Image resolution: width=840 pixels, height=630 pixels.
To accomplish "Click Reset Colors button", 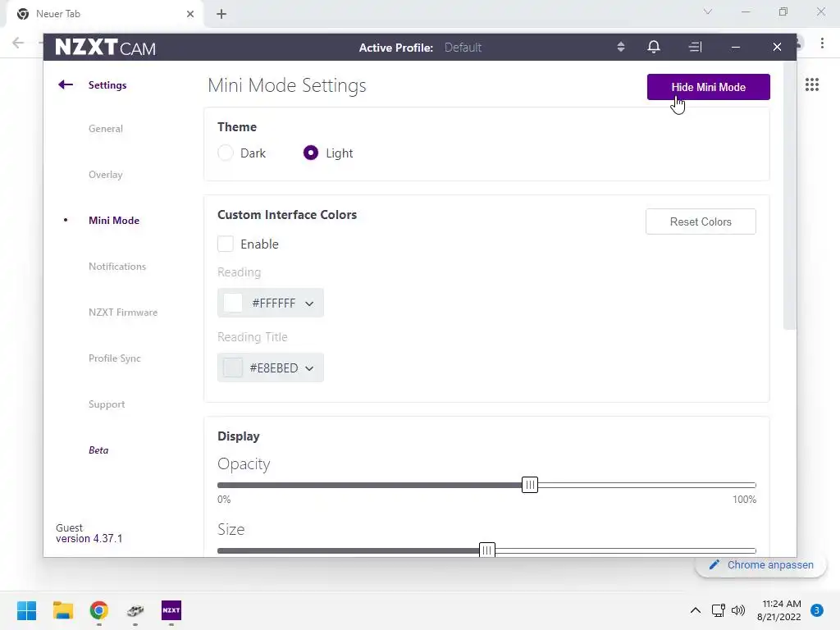I will (x=701, y=221).
